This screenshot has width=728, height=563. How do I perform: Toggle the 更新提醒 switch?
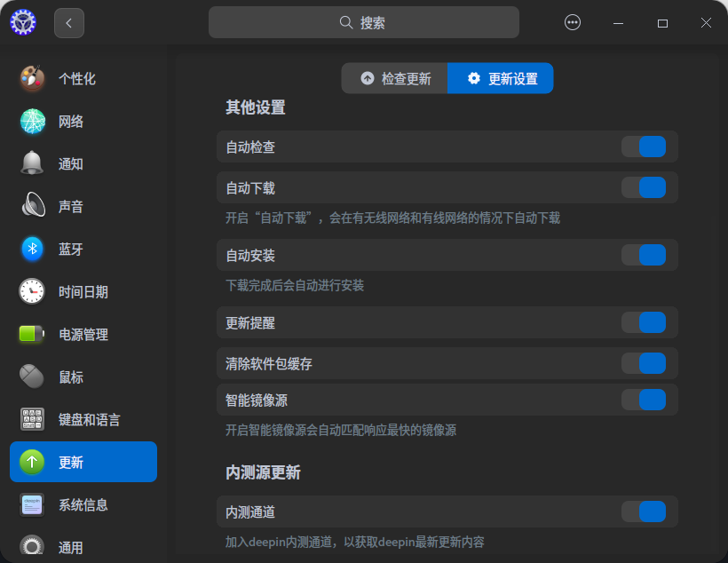click(x=644, y=322)
